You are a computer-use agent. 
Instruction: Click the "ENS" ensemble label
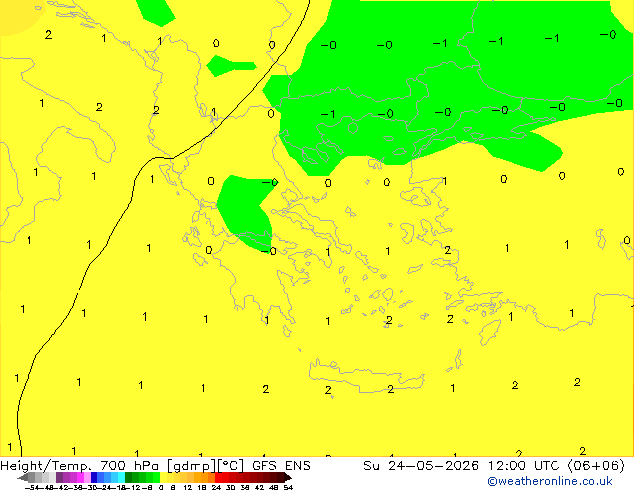(x=298, y=466)
